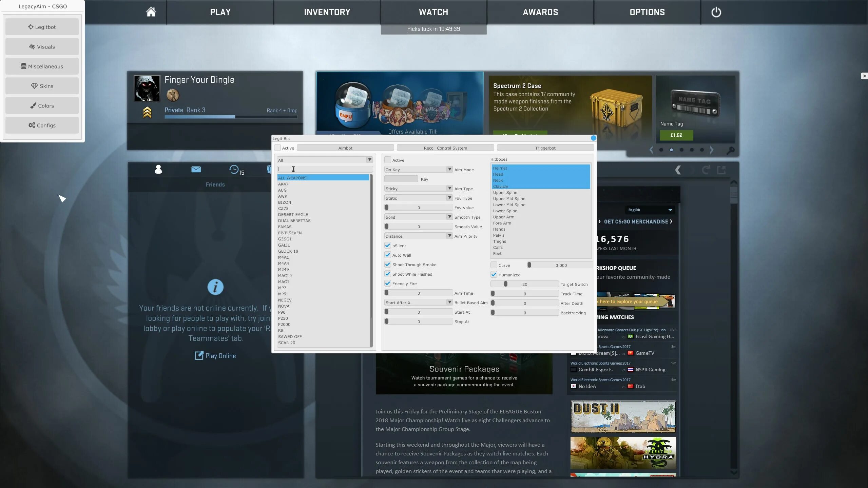Select Upper Spine hitbox
Screen dimensions: 868x488
pyautogui.click(x=541, y=193)
